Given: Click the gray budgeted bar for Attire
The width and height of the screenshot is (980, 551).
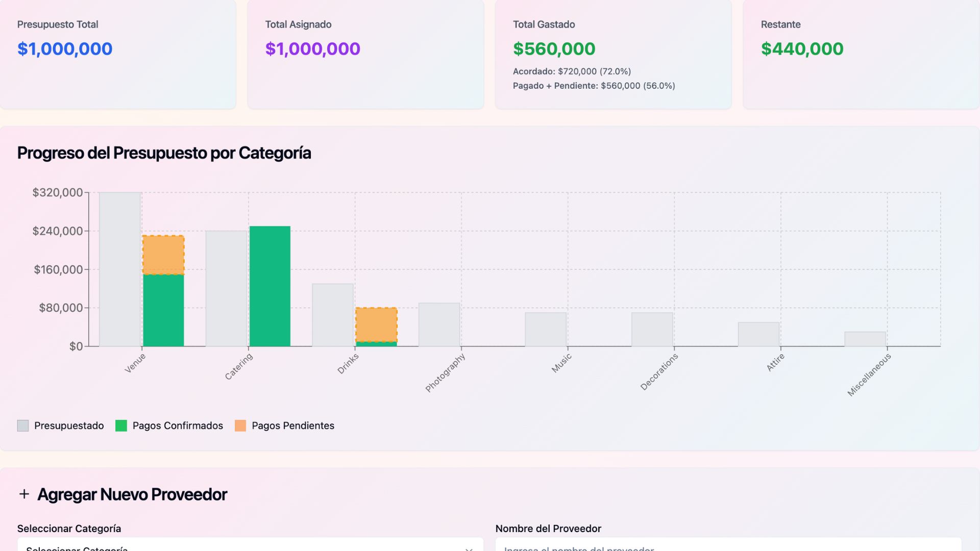Looking at the screenshot, I should [x=758, y=334].
